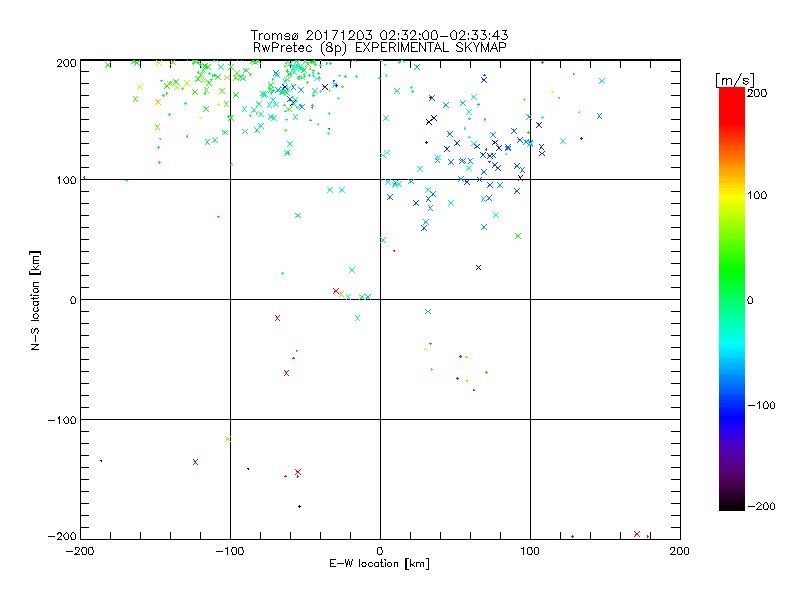The height and width of the screenshot is (600, 800).
Task: Click the subtitle "RwPretec (8p) EXPERIMENTAL SKYMAP"
Action: tap(380, 48)
